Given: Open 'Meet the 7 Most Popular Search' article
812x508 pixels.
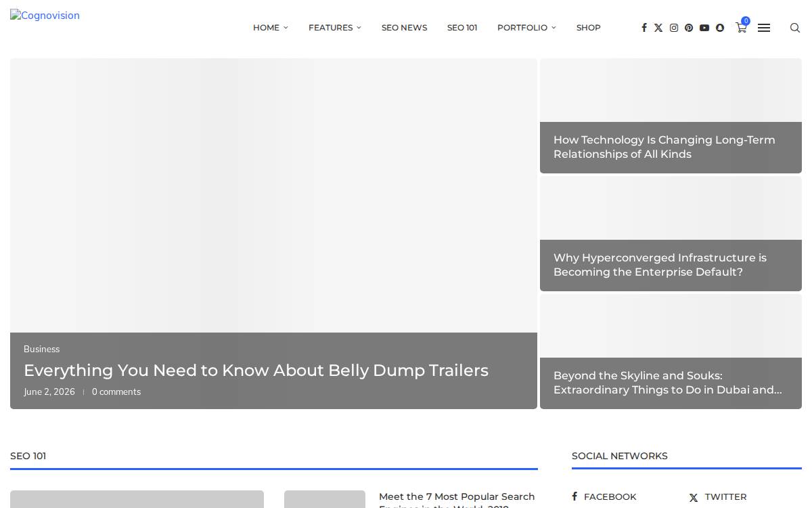Looking at the screenshot, I should (x=457, y=500).
